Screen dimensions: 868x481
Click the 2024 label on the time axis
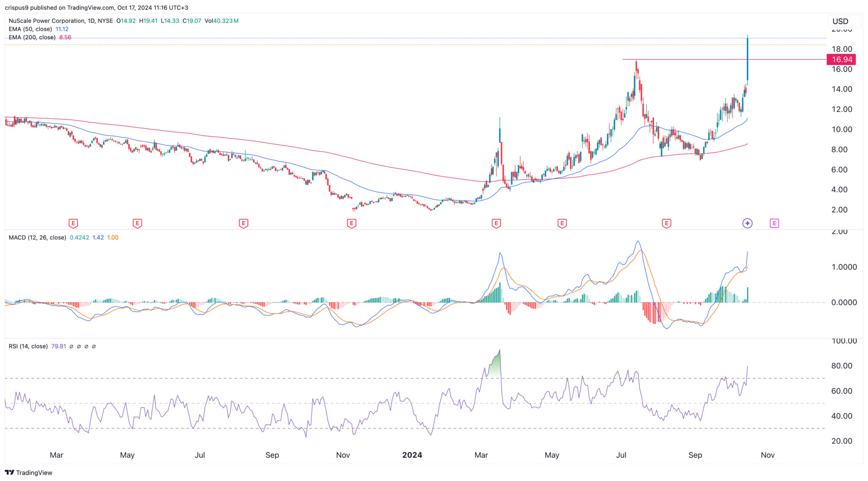[x=412, y=455]
